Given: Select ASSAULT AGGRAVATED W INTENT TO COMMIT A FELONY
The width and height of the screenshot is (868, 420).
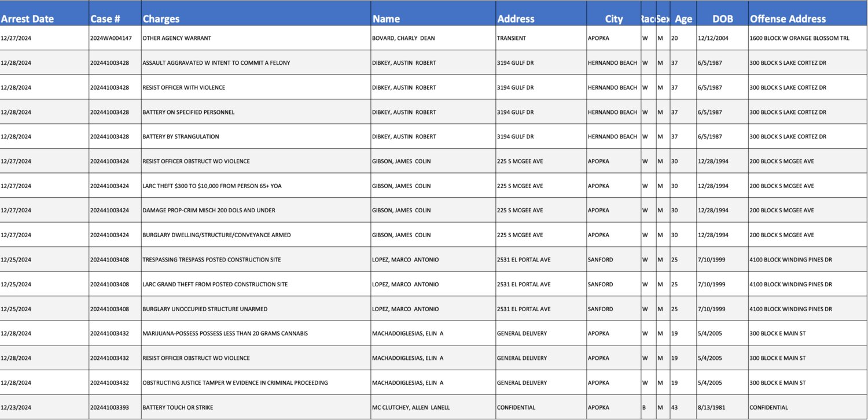Looking at the screenshot, I should point(256,62).
